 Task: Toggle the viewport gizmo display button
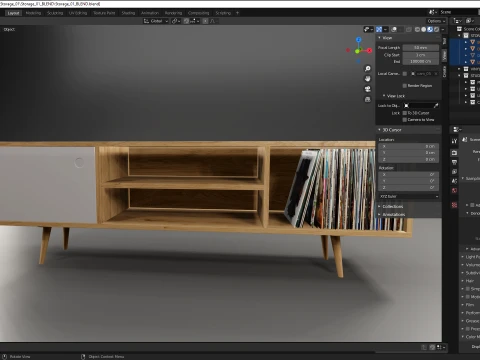click(x=379, y=29)
